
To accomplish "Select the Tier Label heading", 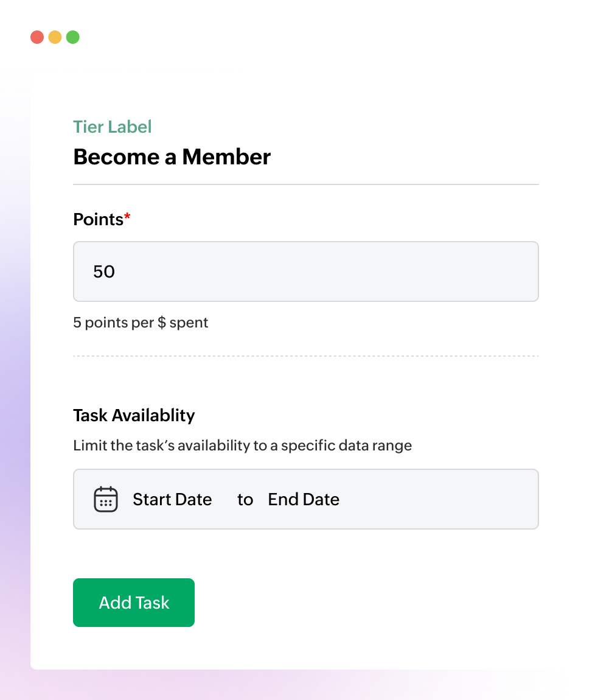I will pyautogui.click(x=112, y=127).
